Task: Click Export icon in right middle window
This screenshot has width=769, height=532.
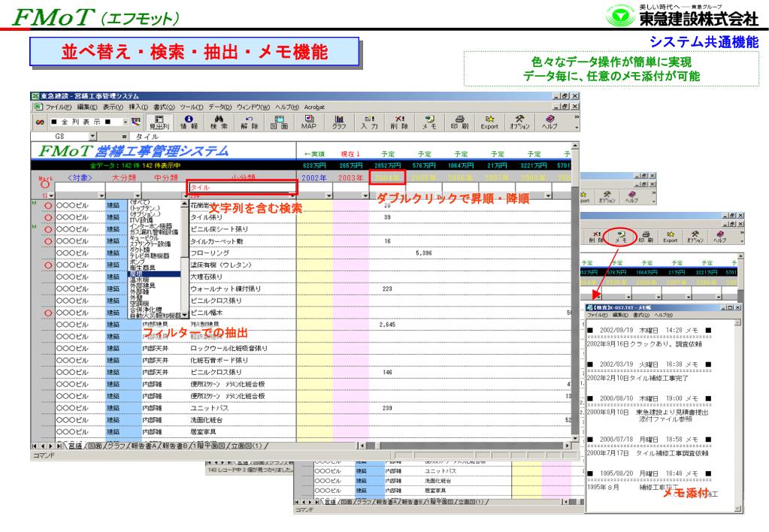Action: tap(670, 237)
